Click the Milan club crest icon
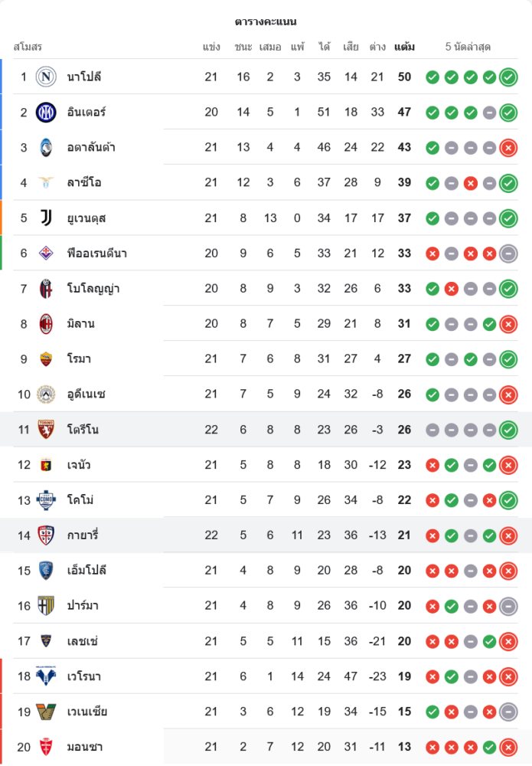The width and height of the screenshot is (532, 766). tap(46, 323)
